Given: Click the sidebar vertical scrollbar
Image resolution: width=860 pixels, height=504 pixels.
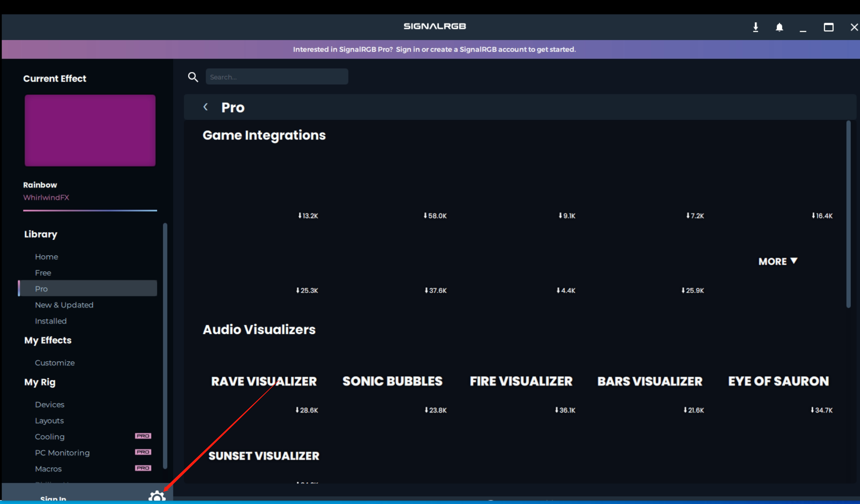Looking at the screenshot, I should click(165, 346).
